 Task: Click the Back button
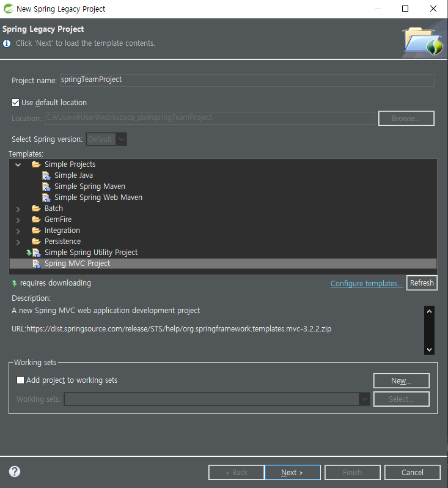coord(237,473)
